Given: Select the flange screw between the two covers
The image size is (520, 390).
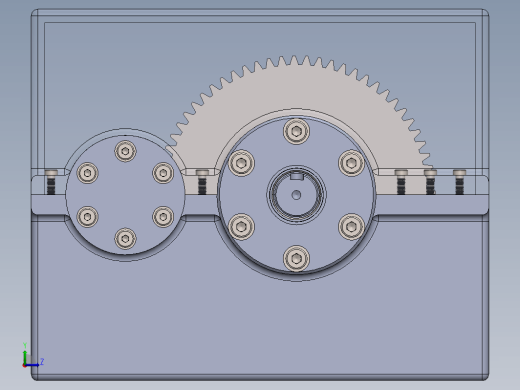Looking at the screenshot, I should [202, 182].
